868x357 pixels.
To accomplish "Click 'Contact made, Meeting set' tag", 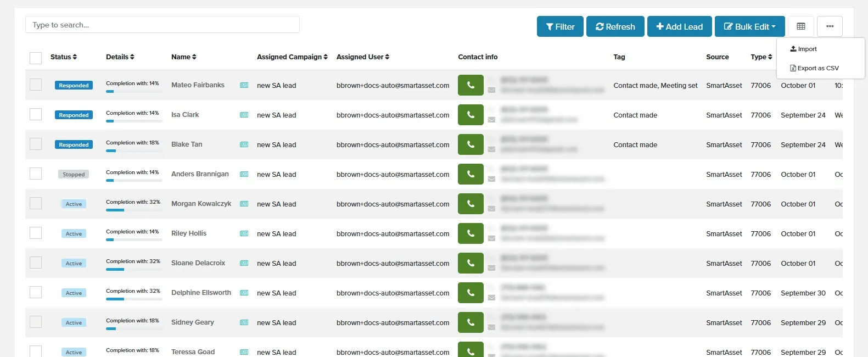I will click(656, 85).
